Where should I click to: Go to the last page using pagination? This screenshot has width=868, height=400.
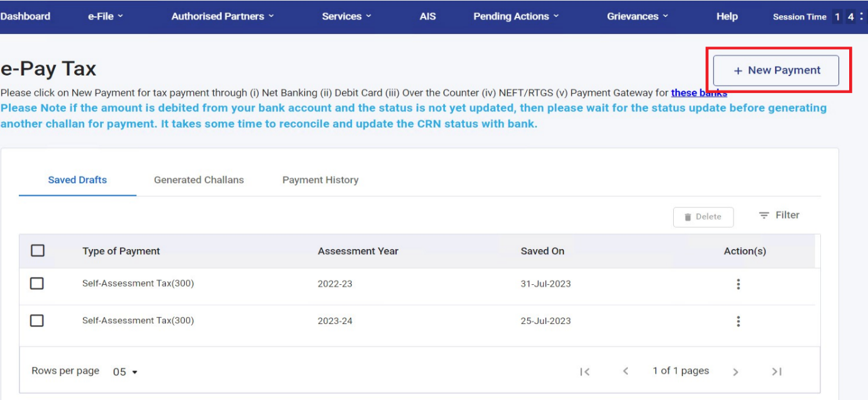[x=777, y=371]
